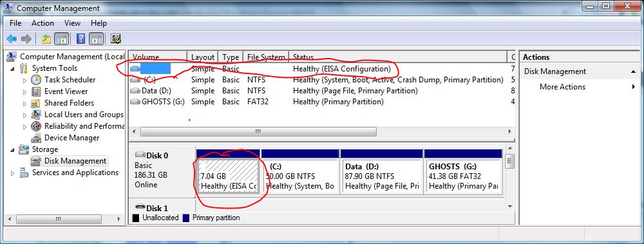
Task: Select Event Viewer in the tree
Action: [66, 91]
